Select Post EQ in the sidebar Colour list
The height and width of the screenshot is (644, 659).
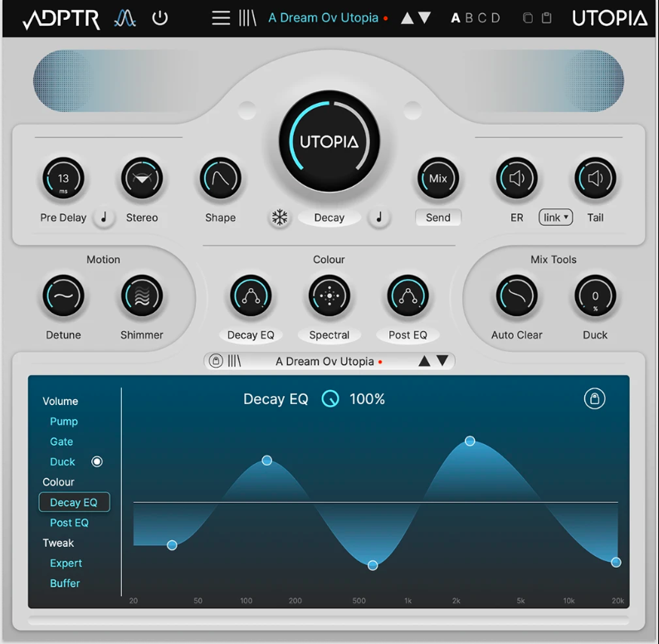(x=69, y=523)
